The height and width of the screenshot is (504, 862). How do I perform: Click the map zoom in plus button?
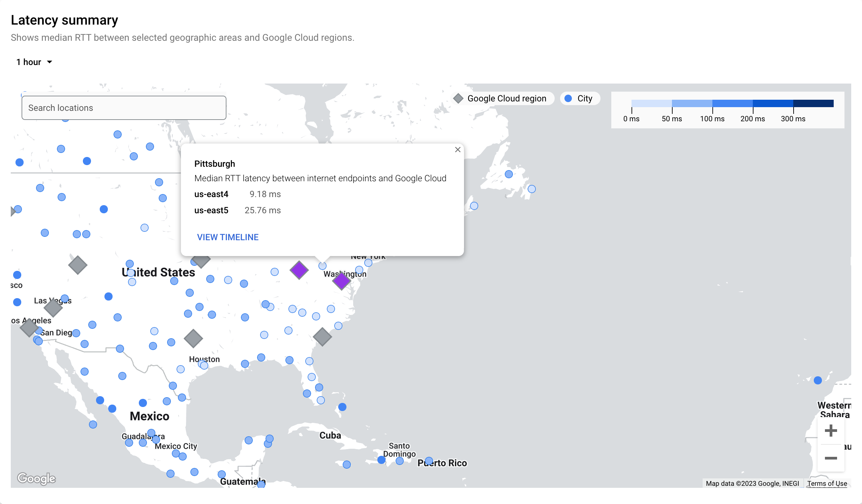tap(831, 431)
